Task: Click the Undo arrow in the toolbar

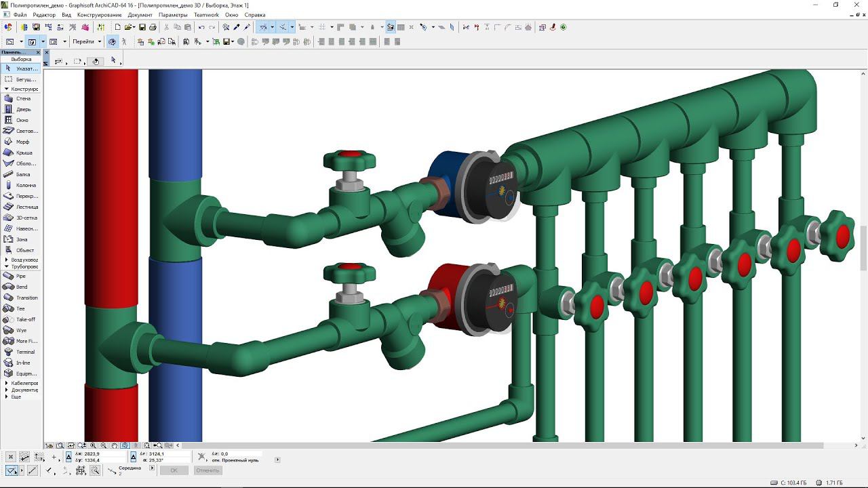Action: pos(201,27)
